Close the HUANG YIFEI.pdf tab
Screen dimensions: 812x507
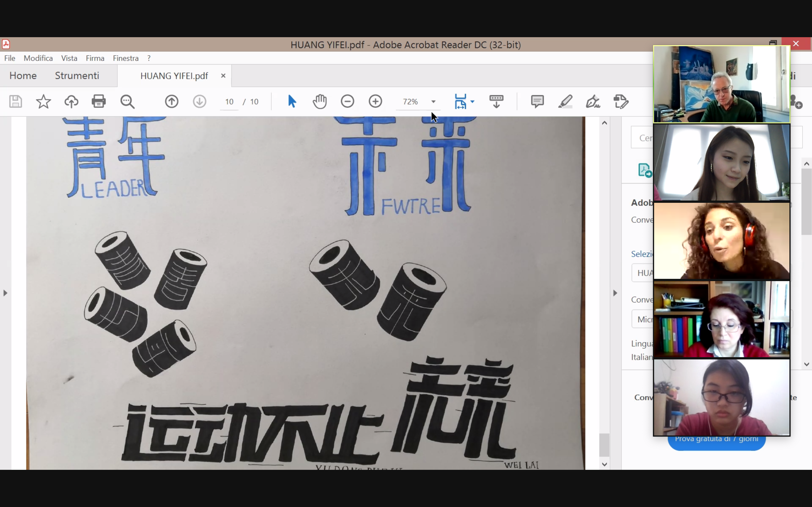[x=223, y=76]
